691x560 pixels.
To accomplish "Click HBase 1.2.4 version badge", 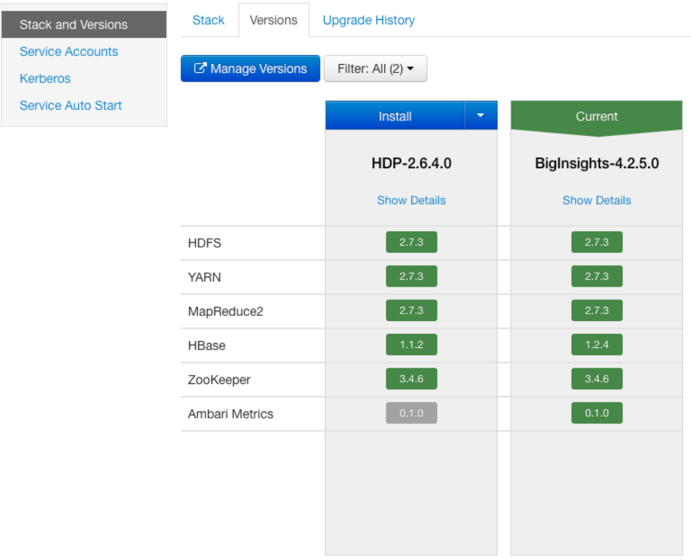I will click(x=597, y=345).
